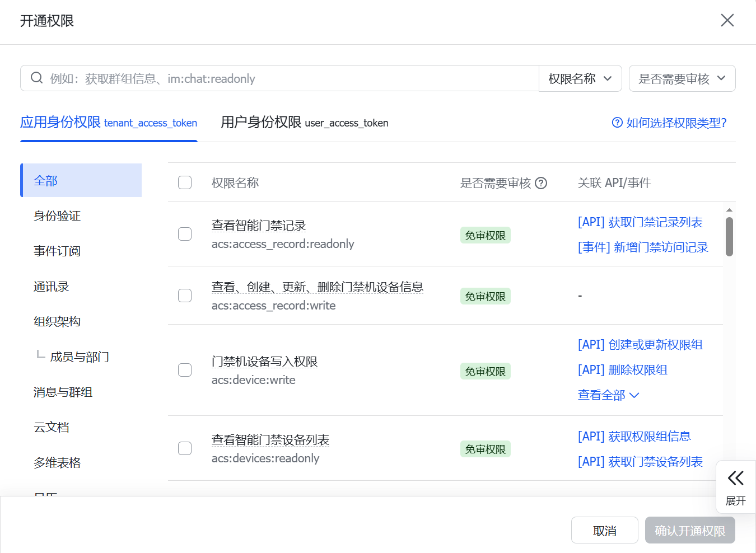Open the 权限名称 search type dropdown

pyautogui.click(x=580, y=78)
